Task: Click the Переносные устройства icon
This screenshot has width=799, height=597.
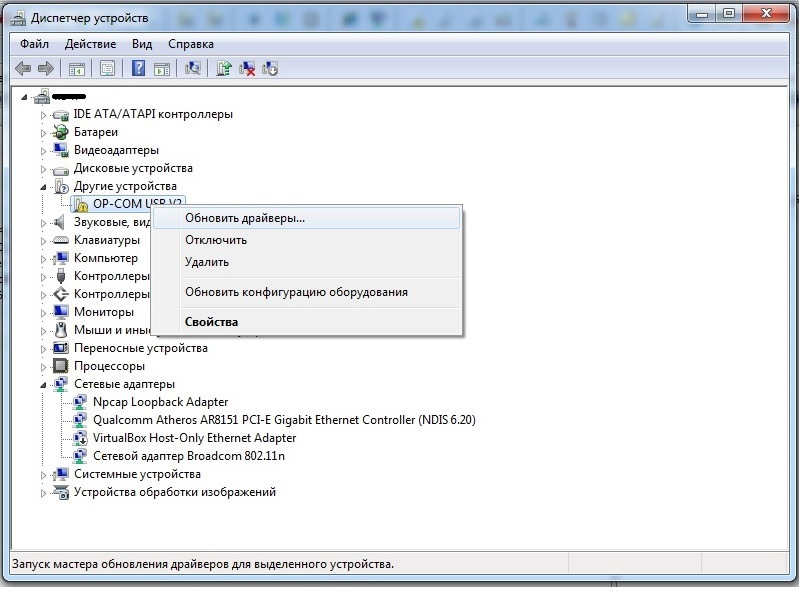Action: click(61, 348)
